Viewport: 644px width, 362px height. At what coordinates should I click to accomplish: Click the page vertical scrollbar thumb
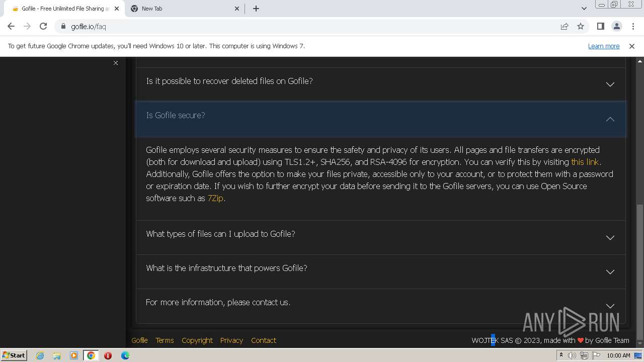[x=639, y=271]
